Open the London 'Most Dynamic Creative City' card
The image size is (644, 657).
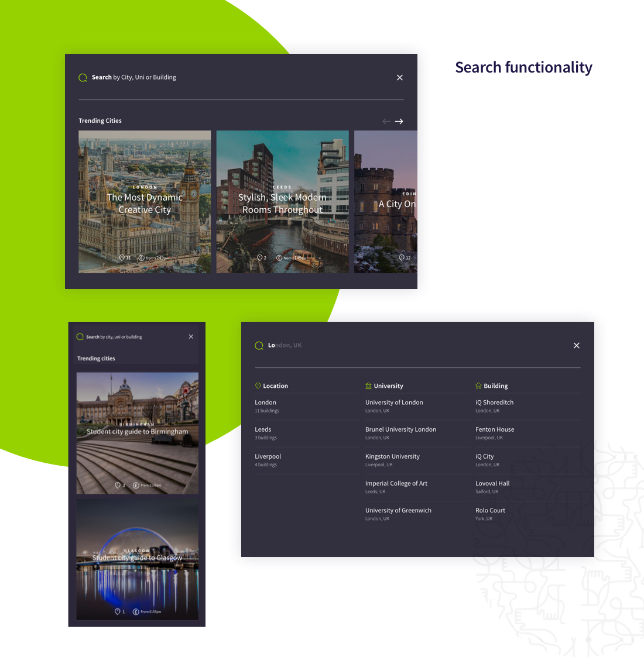tap(145, 201)
